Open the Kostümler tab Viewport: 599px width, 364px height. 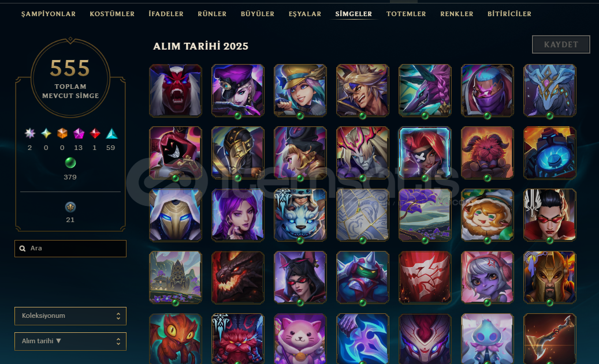[x=112, y=14]
